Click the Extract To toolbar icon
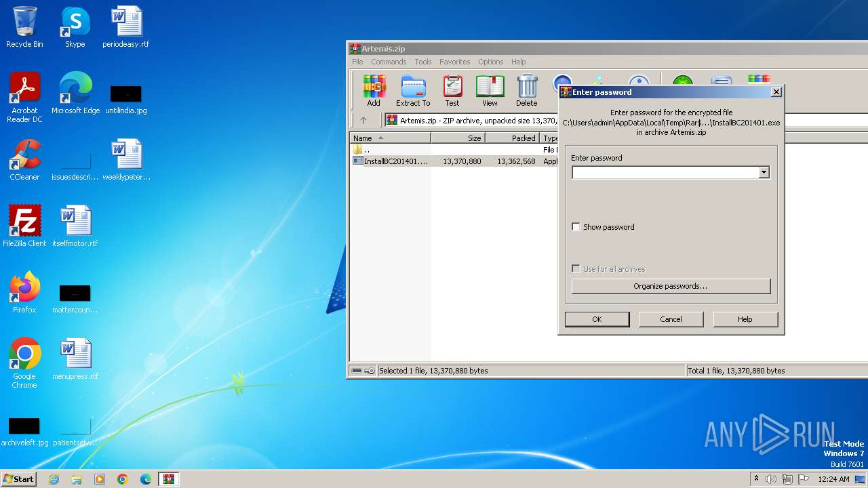 (413, 91)
